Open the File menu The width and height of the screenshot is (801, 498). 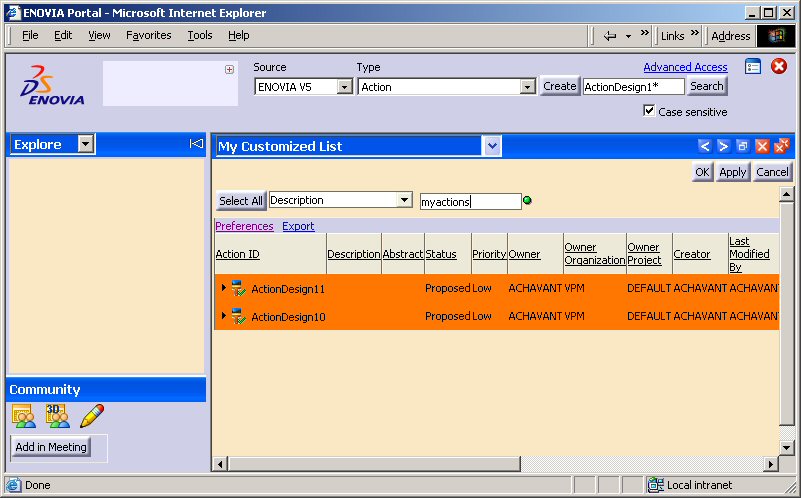pos(30,35)
